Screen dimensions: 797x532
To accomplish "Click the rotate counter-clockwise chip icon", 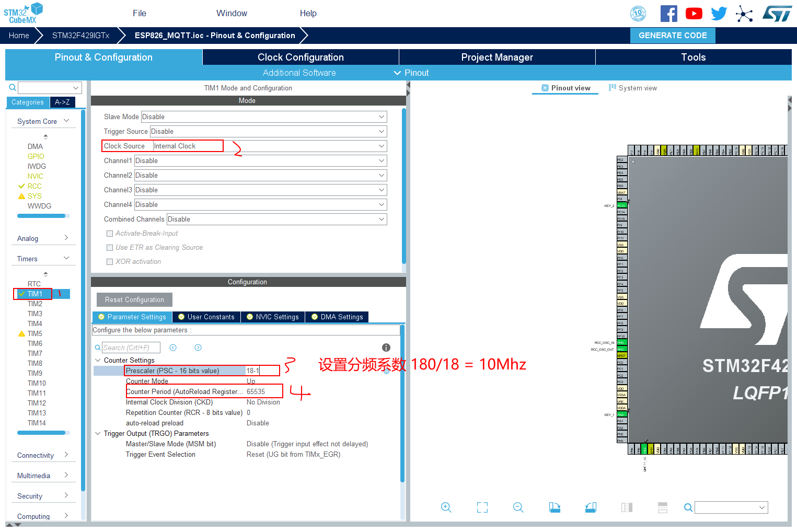I will point(591,507).
